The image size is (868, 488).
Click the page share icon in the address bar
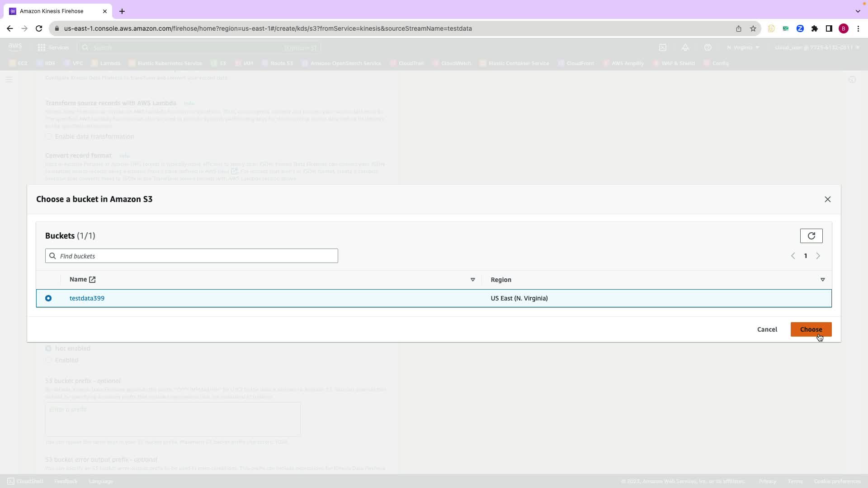(x=738, y=28)
